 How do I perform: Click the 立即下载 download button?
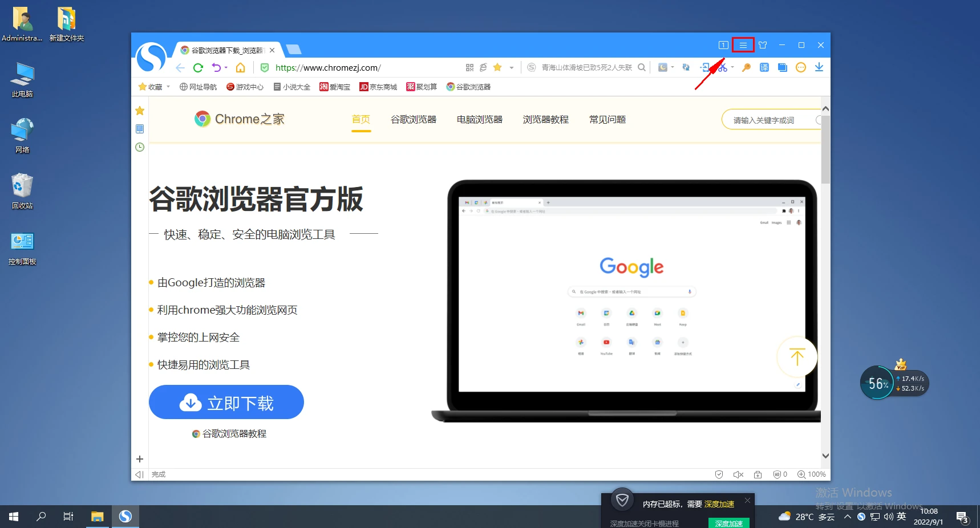(226, 402)
